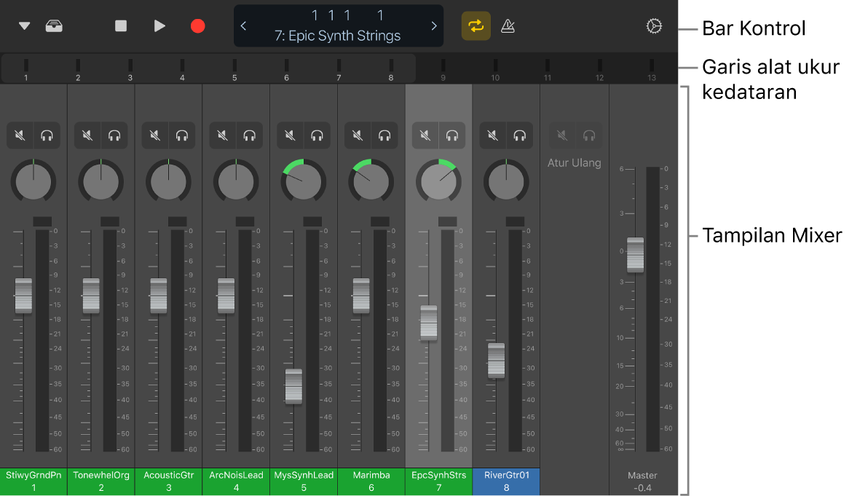Open the settings gear icon

(x=654, y=26)
